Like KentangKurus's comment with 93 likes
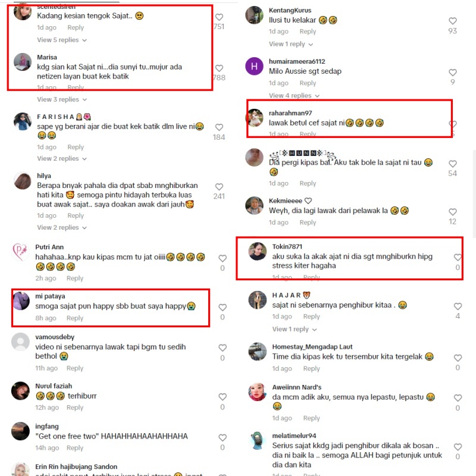476x476 pixels. [x=453, y=21]
